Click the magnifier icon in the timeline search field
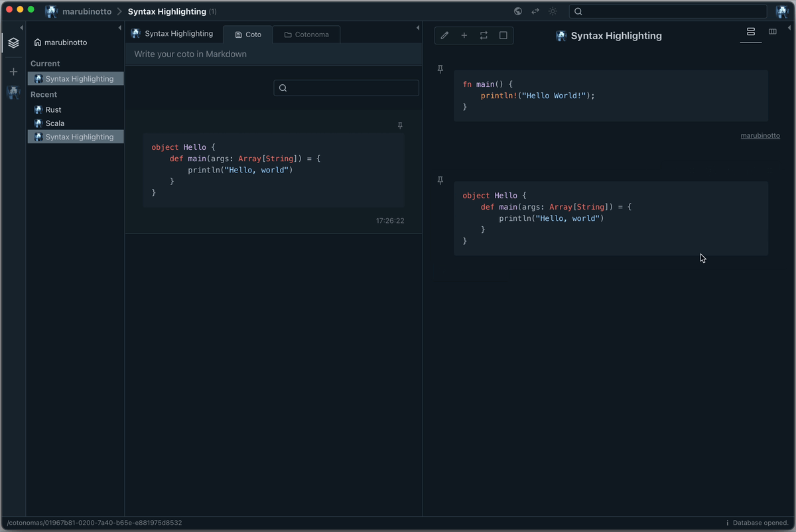Screen dimensions: 796x532 tap(283, 88)
